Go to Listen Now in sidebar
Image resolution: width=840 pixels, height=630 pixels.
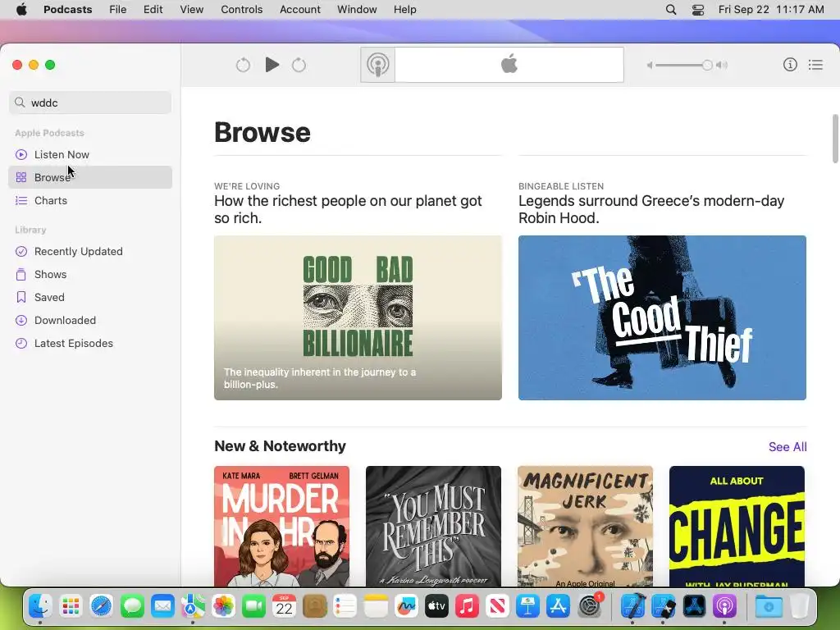[x=90, y=154]
